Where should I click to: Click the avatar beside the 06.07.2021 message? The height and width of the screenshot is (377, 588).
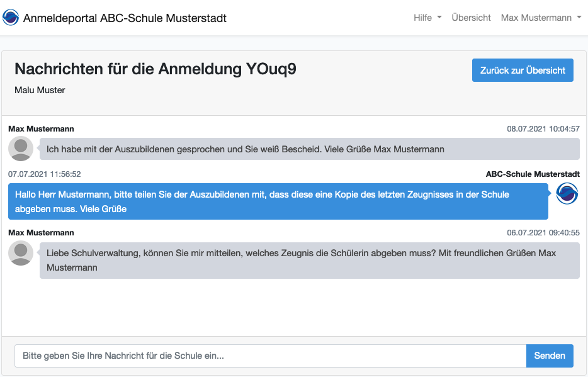(x=21, y=253)
